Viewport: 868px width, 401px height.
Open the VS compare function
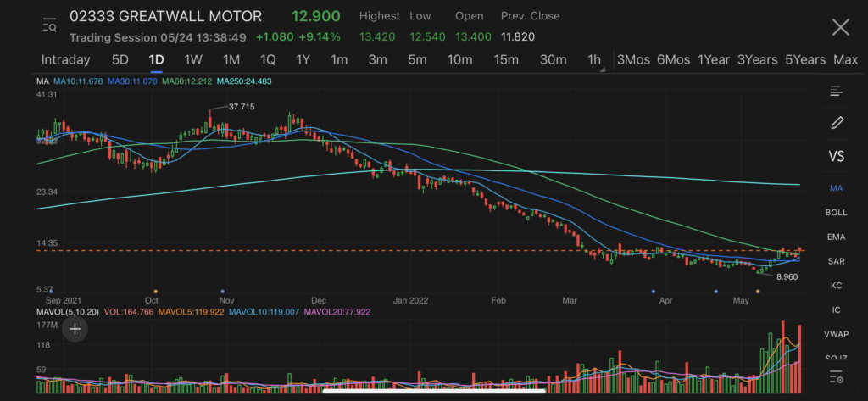click(836, 156)
